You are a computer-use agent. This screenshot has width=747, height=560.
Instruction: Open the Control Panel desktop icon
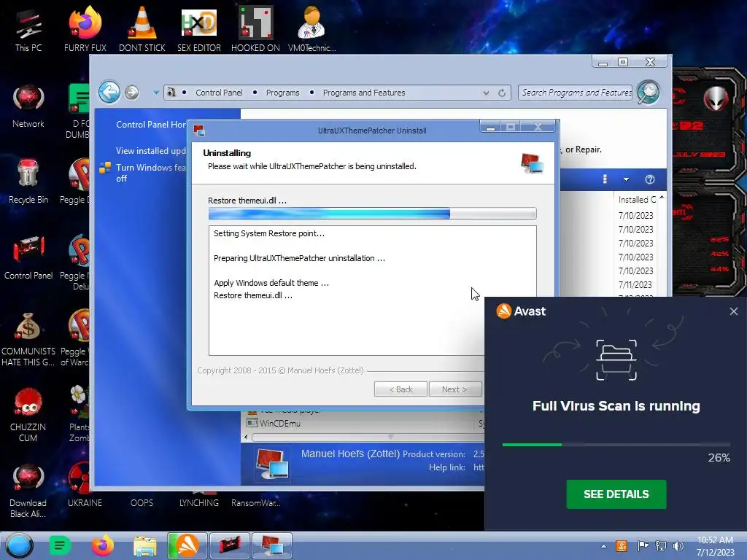28,257
